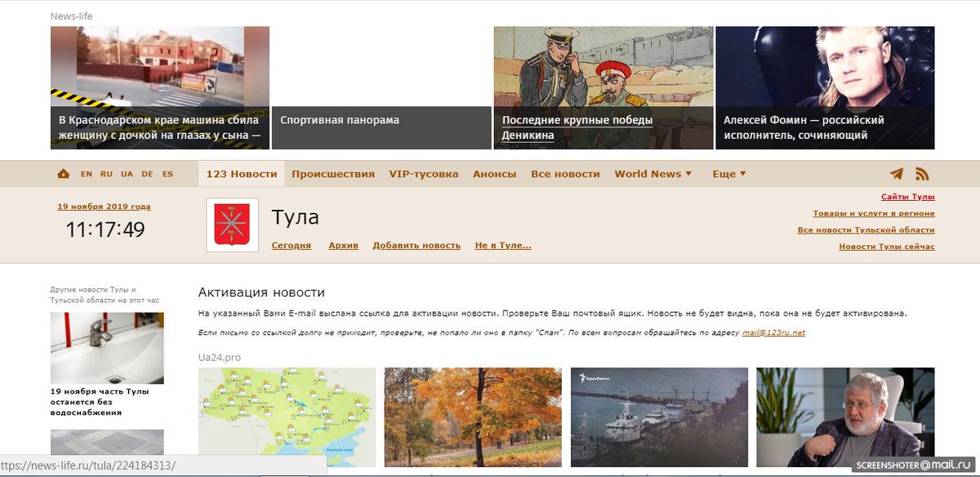Screen dimensions: 980x477
Task: Open the Алексей Фомин article card
Action: (826, 87)
